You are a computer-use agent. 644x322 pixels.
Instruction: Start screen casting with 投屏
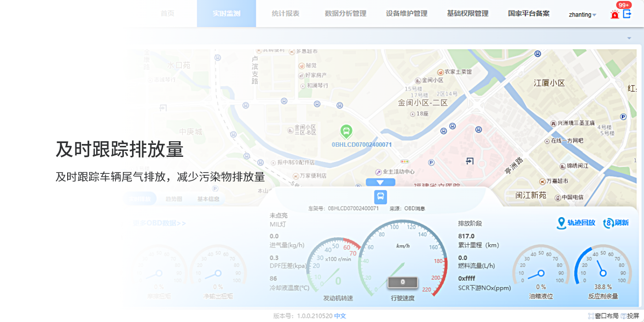pos(630,316)
